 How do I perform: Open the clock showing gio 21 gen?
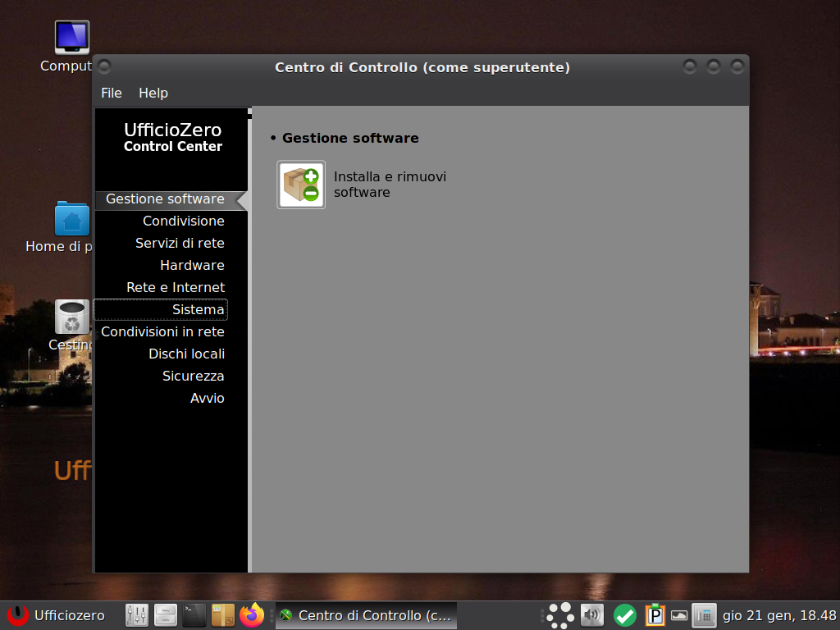779,615
